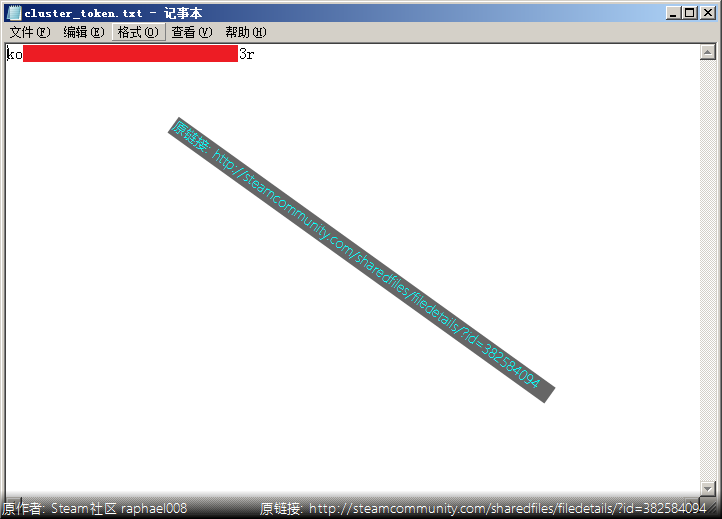Click the '3r' text at token end
Image resolution: width=722 pixels, height=519 pixels.
point(247,54)
